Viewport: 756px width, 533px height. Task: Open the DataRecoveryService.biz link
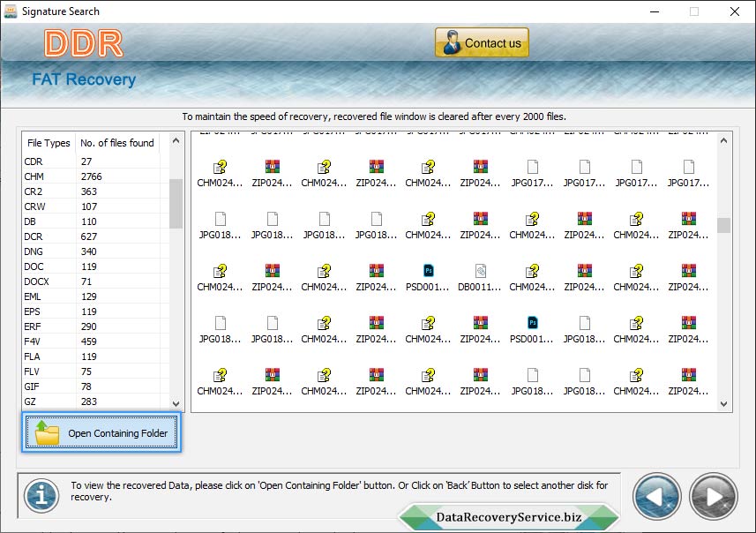click(x=509, y=517)
